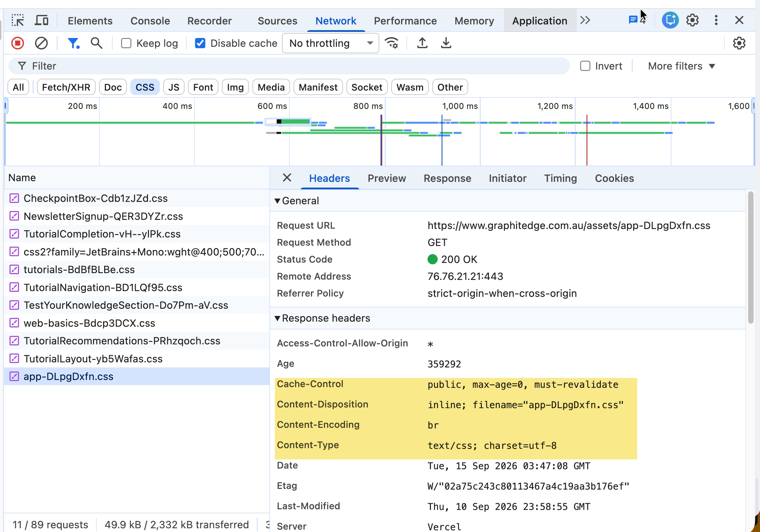This screenshot has width=760, height=532.
Task: Show the Initiator tab of request
Action: (x=508, y=178)
